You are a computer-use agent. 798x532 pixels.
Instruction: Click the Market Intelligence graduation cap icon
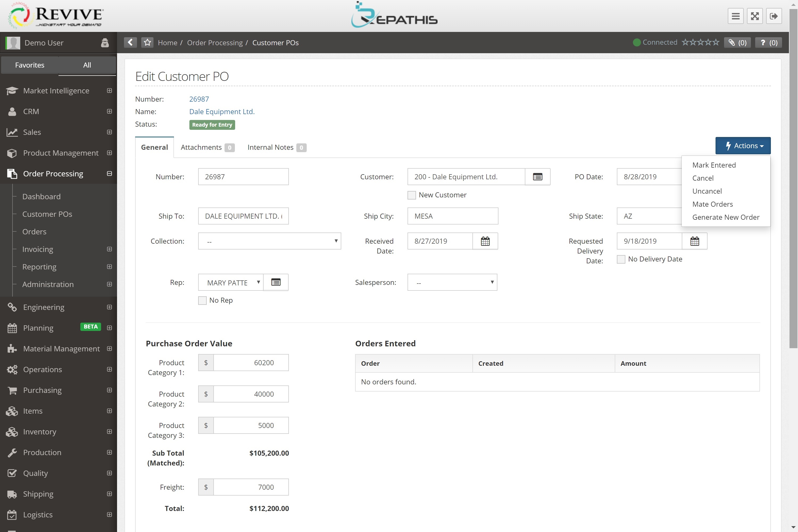coord(12,91)
